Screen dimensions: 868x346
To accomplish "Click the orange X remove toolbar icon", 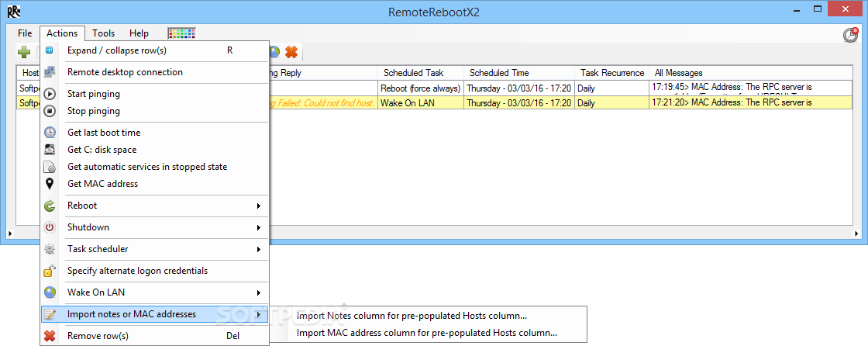I will tap(291, 52).
